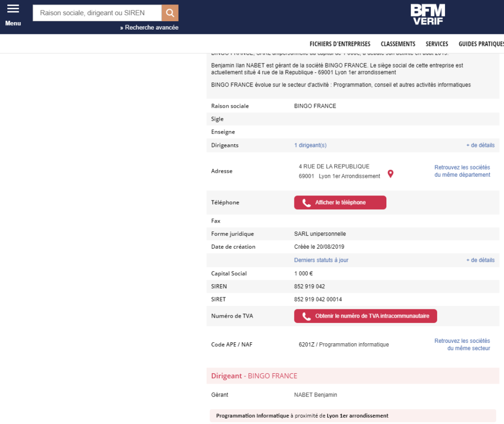This screenshot has width=504, height=424.
Task: Open Recherche avancée link
Action: [x=149, y=28]
